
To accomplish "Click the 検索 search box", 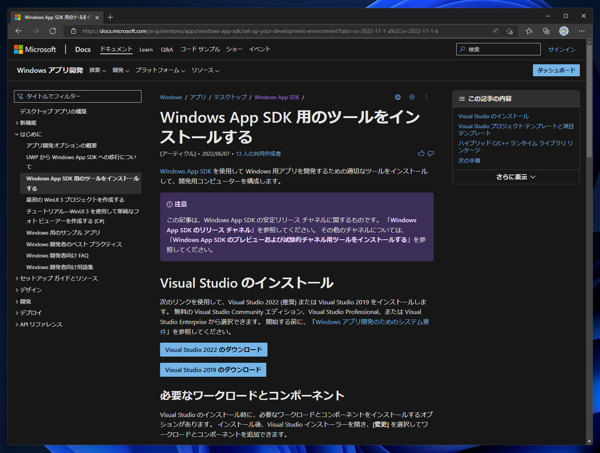I will click(x=498, y=49).
